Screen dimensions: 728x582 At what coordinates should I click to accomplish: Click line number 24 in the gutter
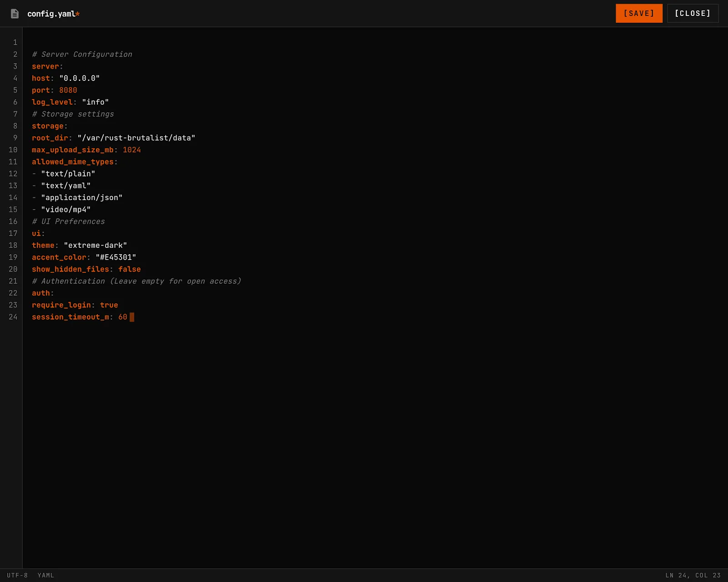tap(13, 317)
